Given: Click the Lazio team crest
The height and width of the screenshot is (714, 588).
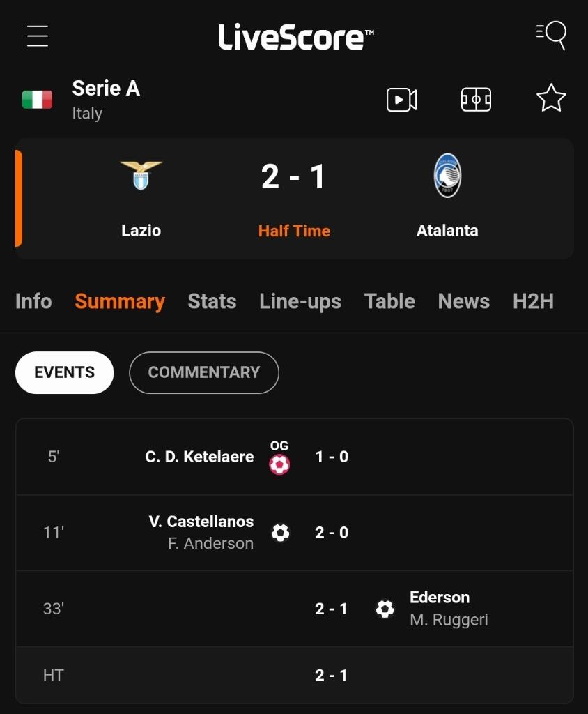Looking at the screenshot, I should pos(141,175).
